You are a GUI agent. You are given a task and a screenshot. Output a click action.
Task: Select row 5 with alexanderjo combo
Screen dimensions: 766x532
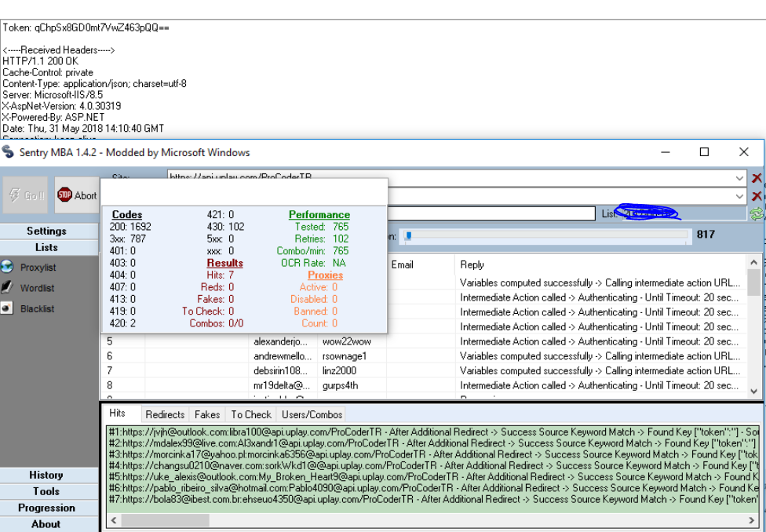click(424, 341)
